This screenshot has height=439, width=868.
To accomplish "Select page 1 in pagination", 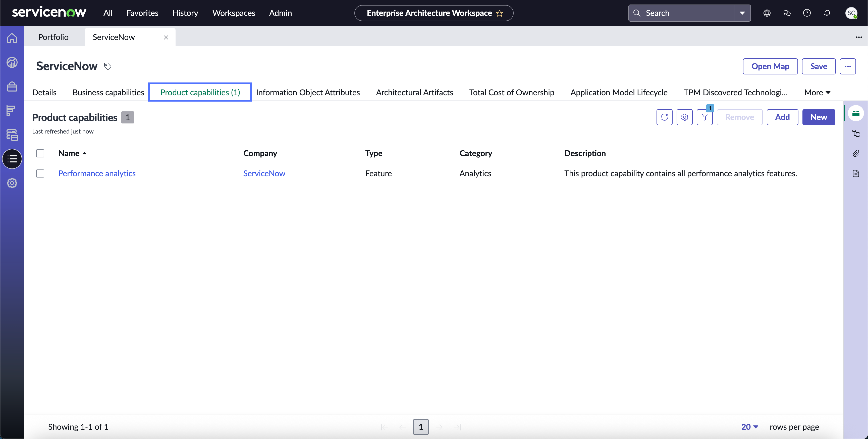I will (x=421, y=427).
